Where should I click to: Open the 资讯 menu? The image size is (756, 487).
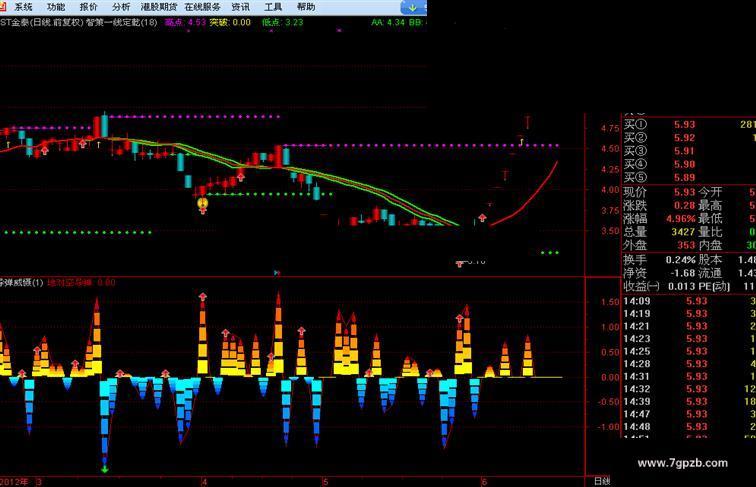click(x=241, y=7)
